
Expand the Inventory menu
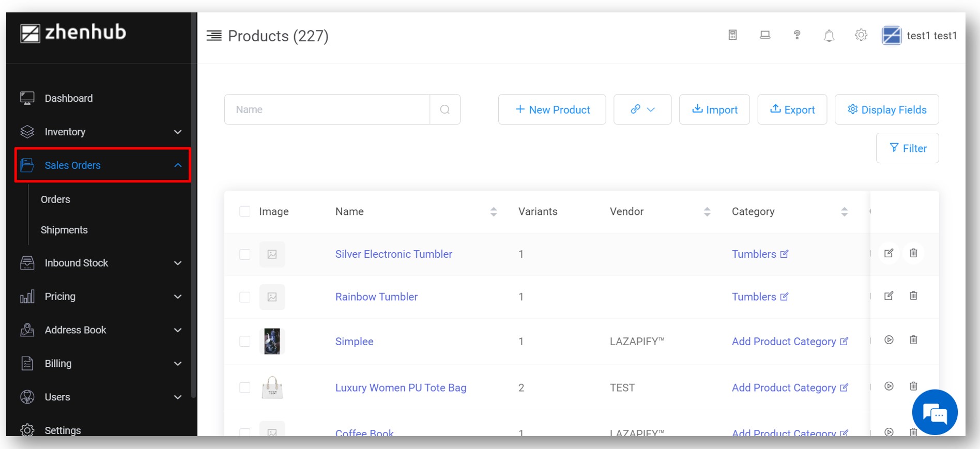[101, 132]
